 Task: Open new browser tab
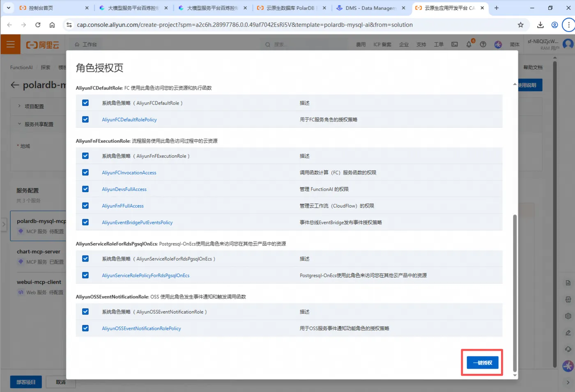click(496, 8)
